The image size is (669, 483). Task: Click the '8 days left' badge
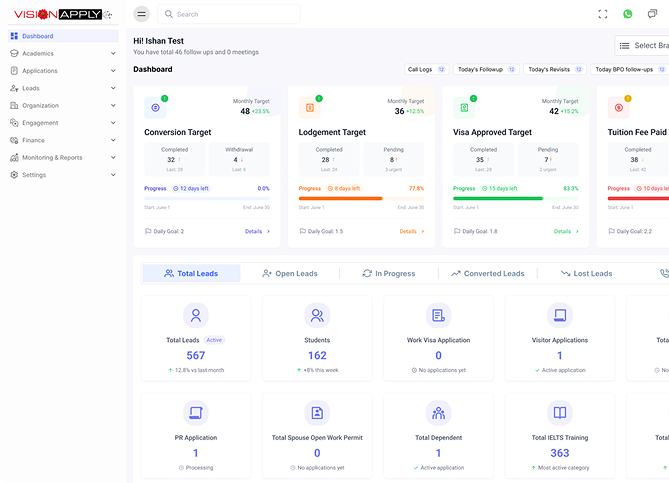(x=344, y=188)
